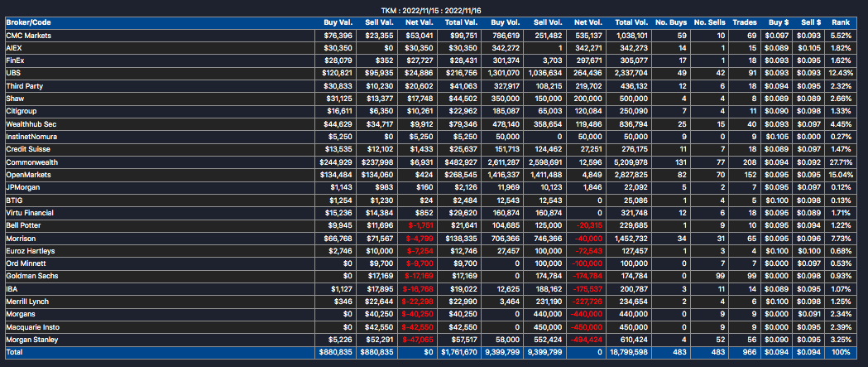The height and width of the screenshot is (367, 868).
Task: Click the No. Sells column header
Action: 709,22
